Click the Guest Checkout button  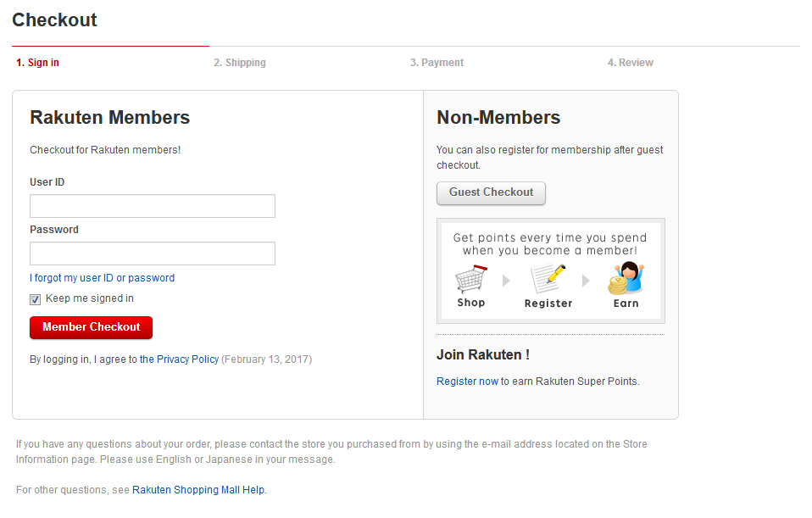point(491,192)
